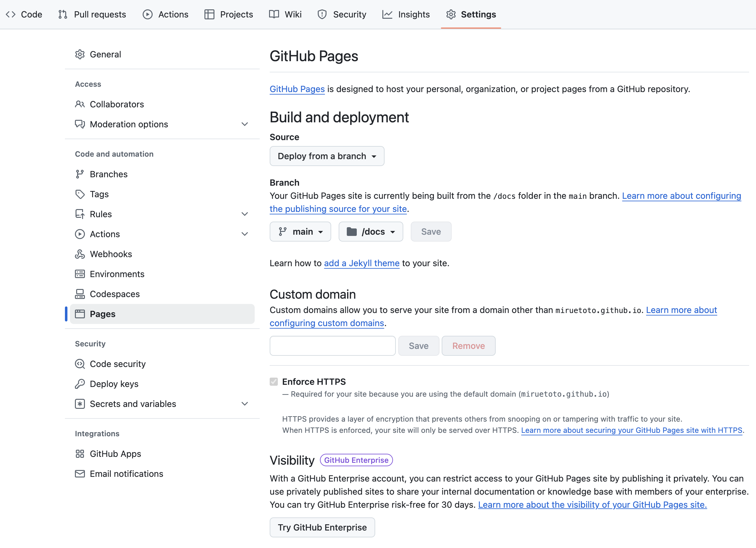Open the main branch selector dropdown
This screenshot has width=756, height=548.
click(300, 232)
